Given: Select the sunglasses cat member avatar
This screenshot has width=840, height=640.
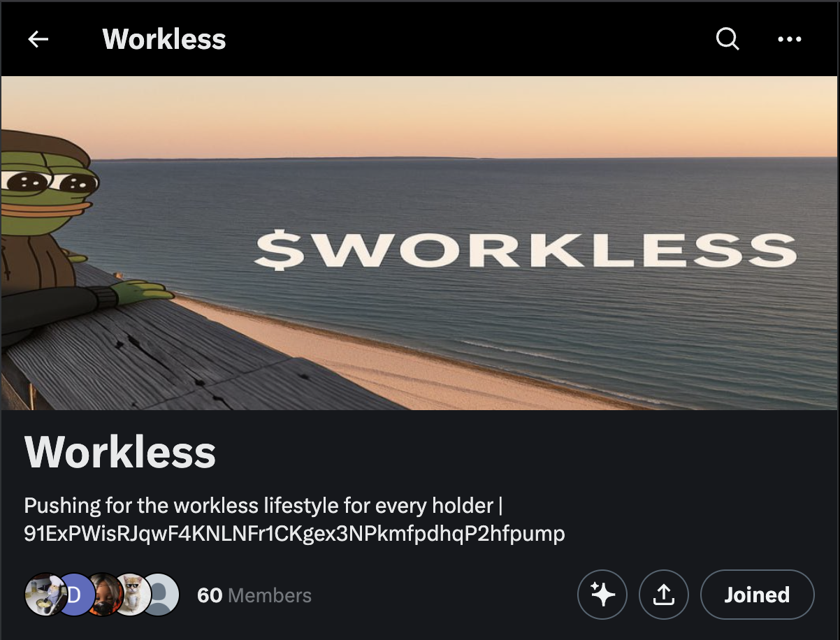Looking at the screenshot, I should click(131, 595).
